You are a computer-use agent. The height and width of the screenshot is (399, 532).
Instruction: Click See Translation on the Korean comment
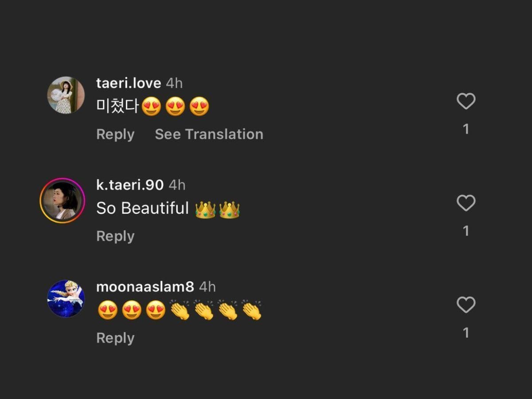coord(209,134)
